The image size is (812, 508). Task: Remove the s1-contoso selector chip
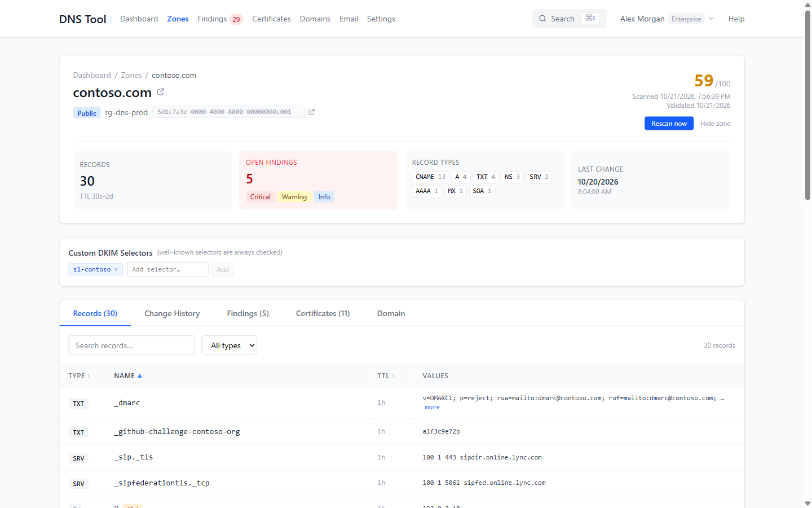coord(116,269)
